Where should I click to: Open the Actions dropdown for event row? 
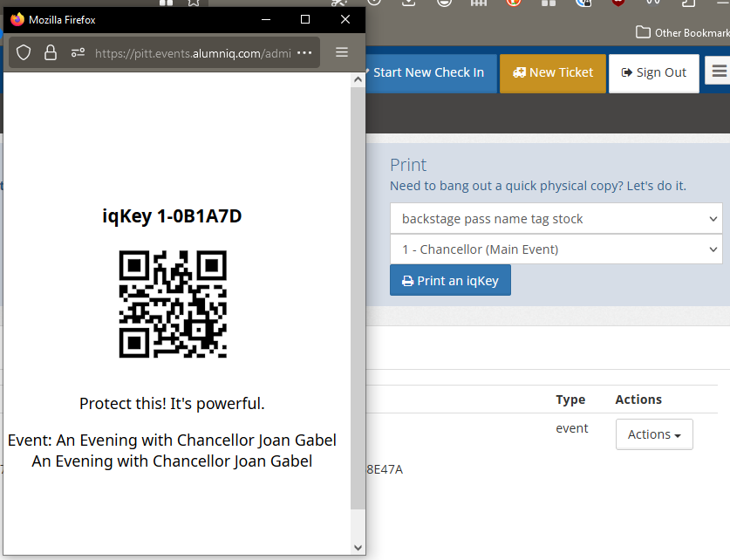point(654,434)
